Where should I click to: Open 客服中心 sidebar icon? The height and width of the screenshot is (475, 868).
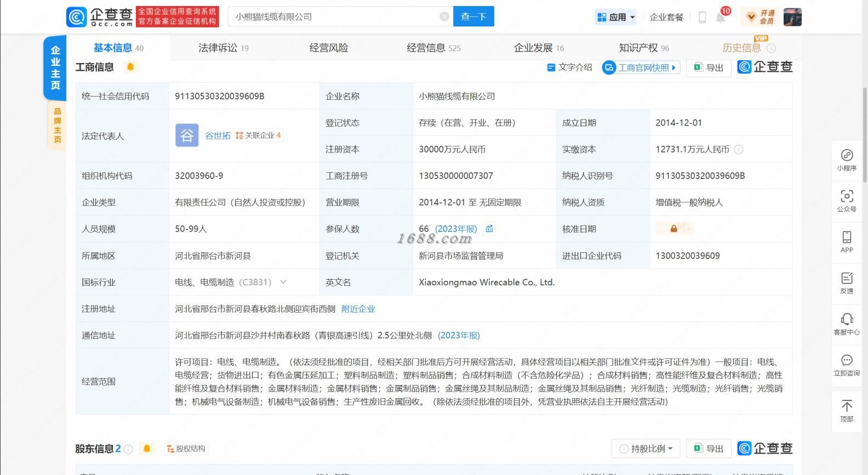point(847,324)
